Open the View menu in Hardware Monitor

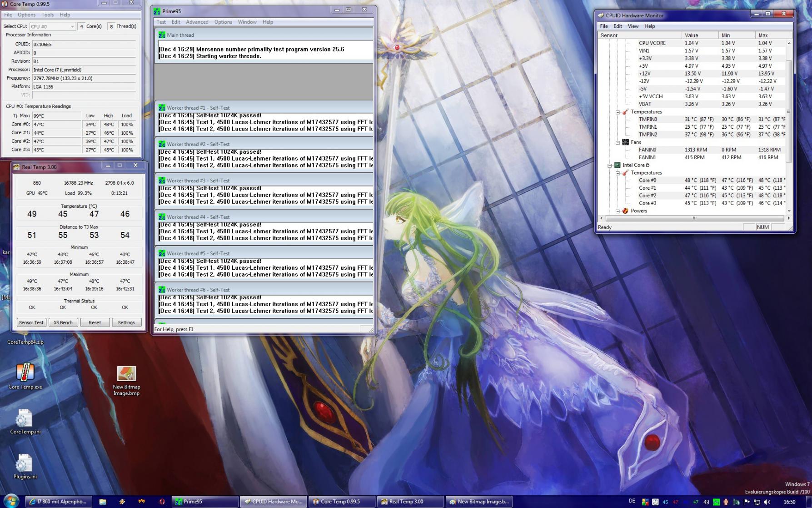click(633, 26)
